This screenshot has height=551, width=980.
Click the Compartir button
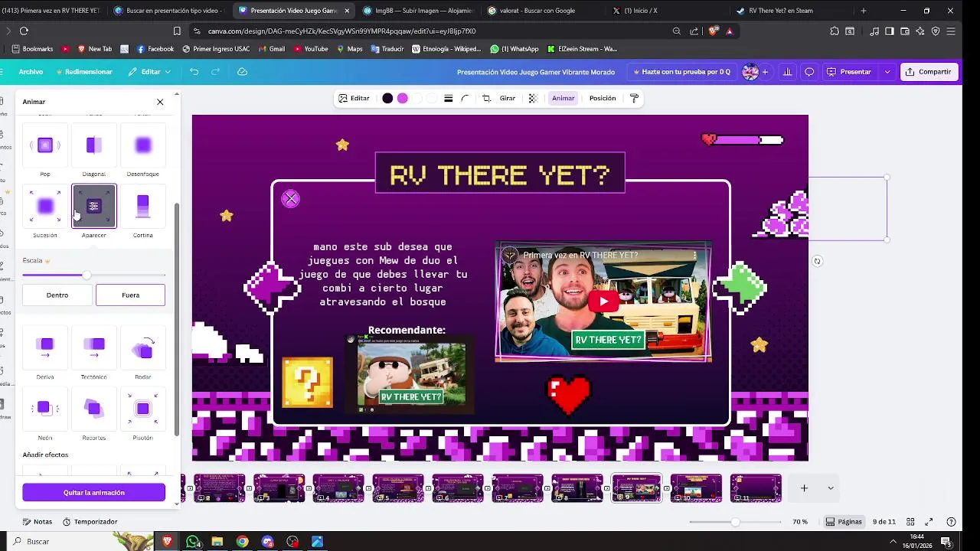pos(928,72)
